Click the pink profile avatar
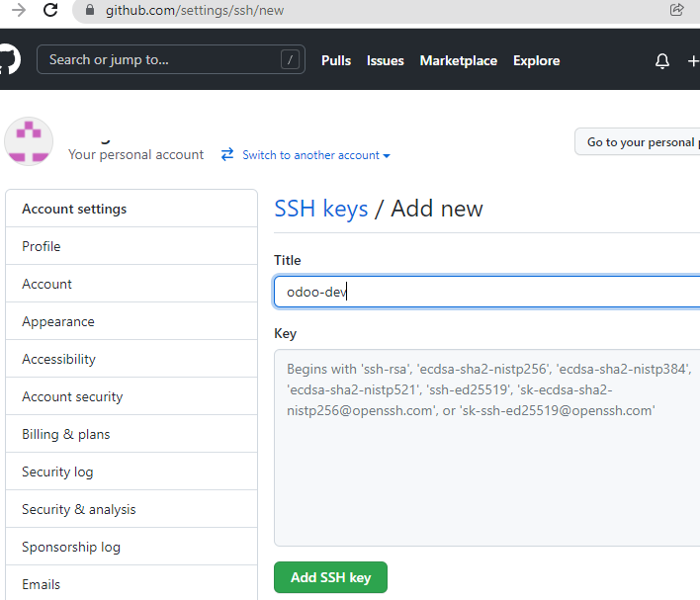Screen dimensions: 700x600 point(29,141)
